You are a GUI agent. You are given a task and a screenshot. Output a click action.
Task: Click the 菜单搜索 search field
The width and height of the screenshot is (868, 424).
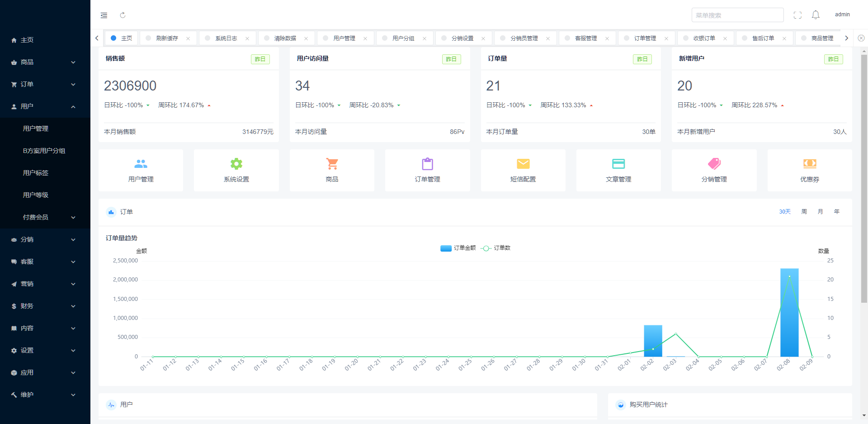tap(737, 15)
